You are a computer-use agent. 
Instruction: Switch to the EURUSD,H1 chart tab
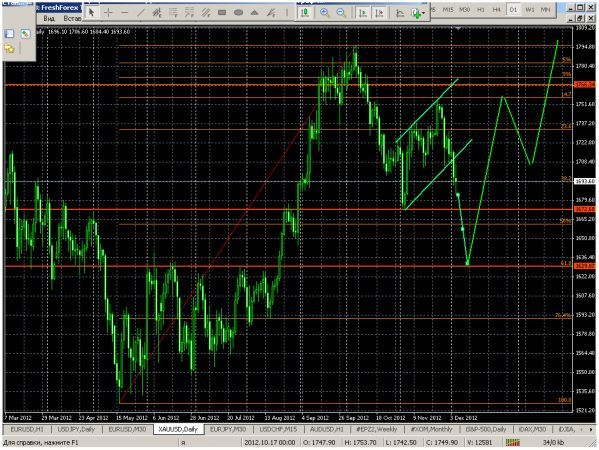27,429
